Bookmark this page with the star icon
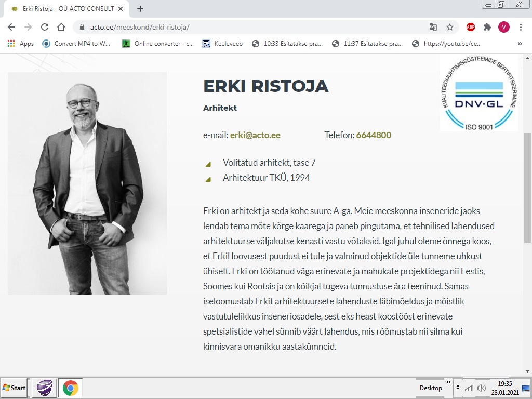This screenshot has width=532, height=399. (x=450, y=27)
